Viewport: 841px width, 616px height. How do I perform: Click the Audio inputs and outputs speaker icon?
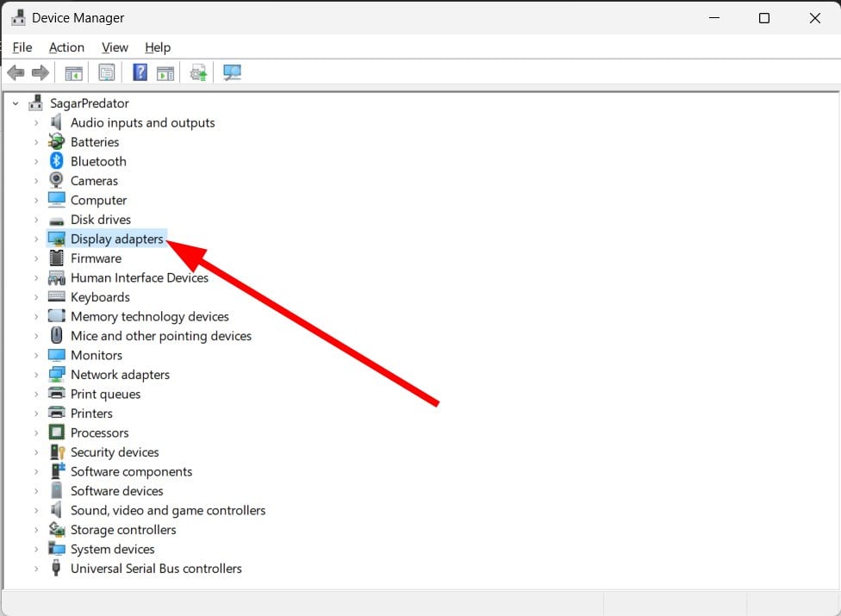(x=56, y=122)
